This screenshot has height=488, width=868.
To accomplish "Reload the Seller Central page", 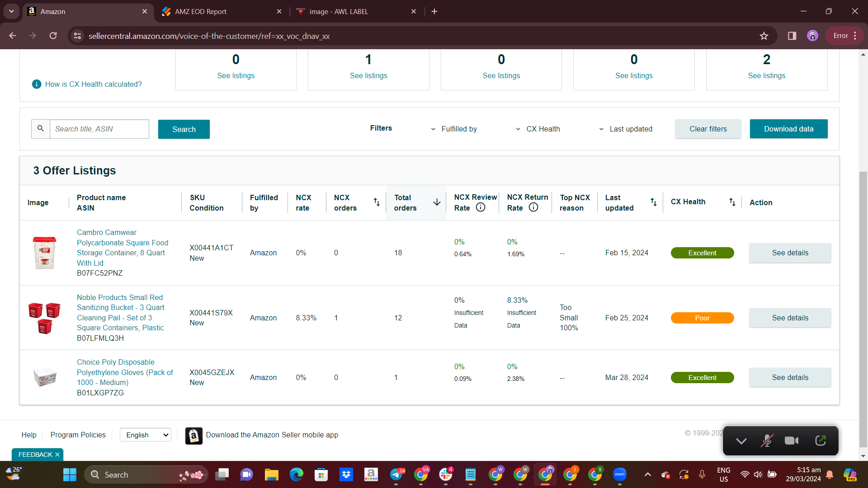I will click(53, 36).
